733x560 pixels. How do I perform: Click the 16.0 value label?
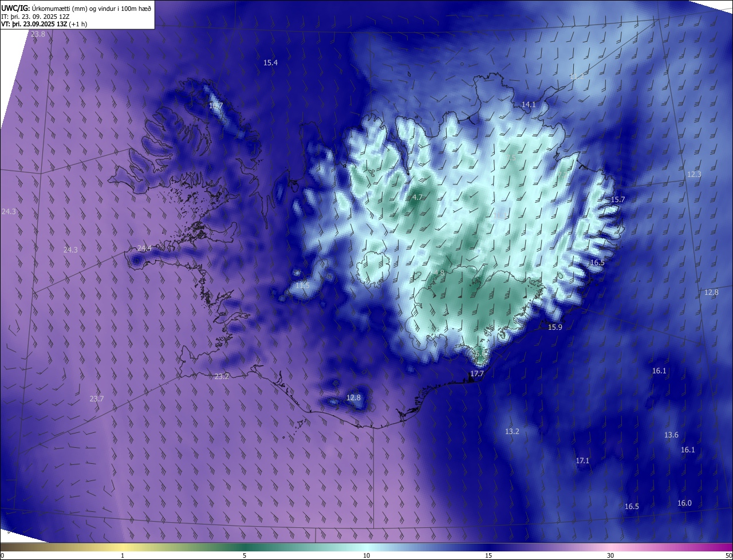click(x=684, y=503)
